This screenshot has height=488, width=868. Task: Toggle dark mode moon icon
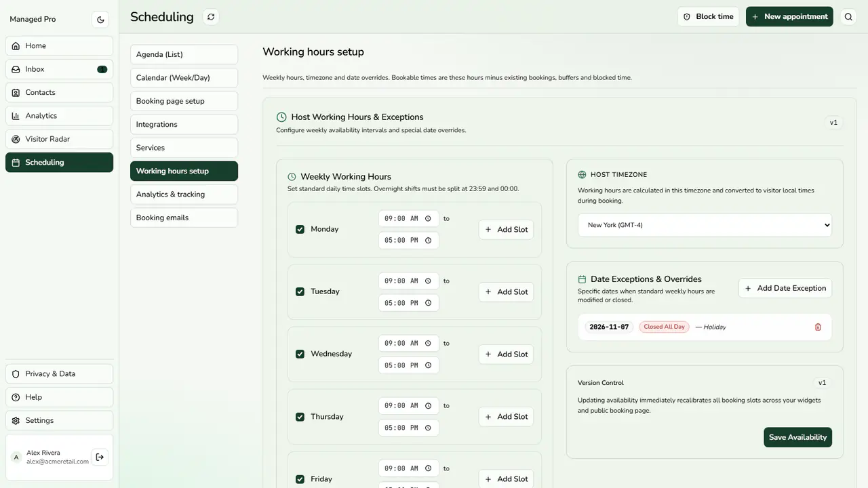(100, 20)
